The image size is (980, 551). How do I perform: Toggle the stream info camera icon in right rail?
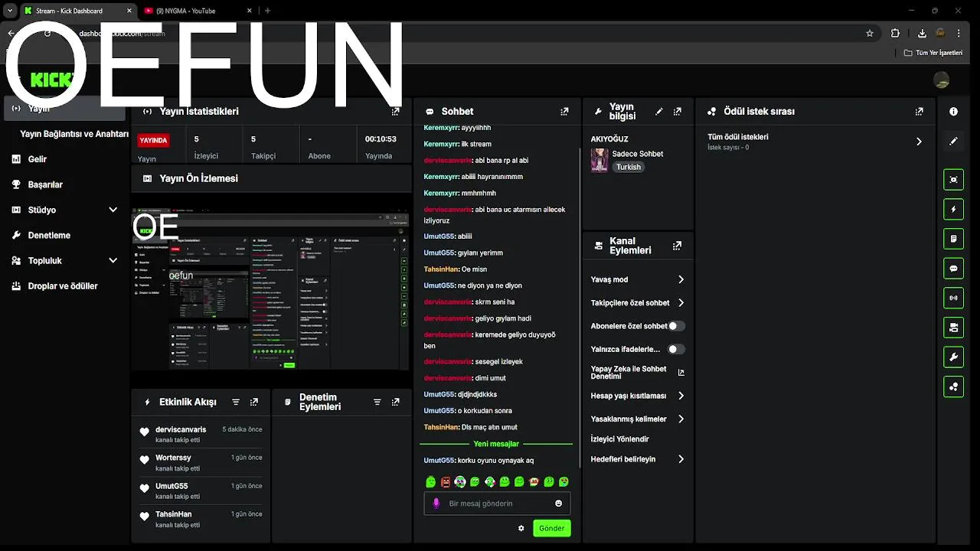pyautogui.click(x=953, y=328)
